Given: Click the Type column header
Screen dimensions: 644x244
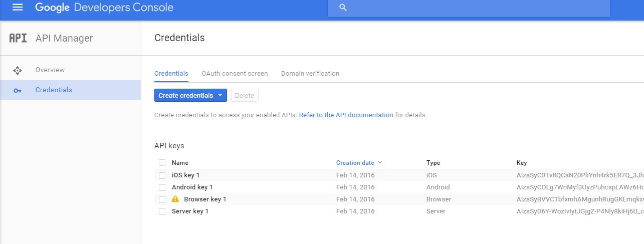Looking at the screenshot, I should point(433,163).
